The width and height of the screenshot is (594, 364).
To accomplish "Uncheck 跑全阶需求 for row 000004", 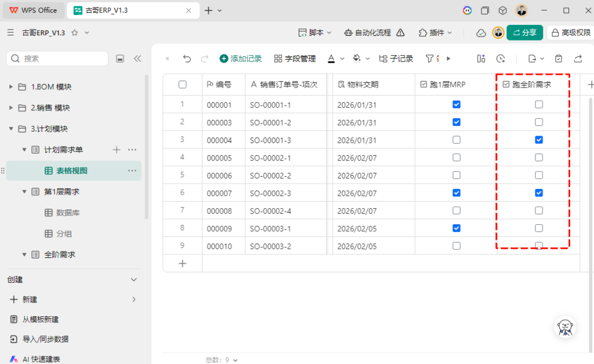I will coord(539,140).
